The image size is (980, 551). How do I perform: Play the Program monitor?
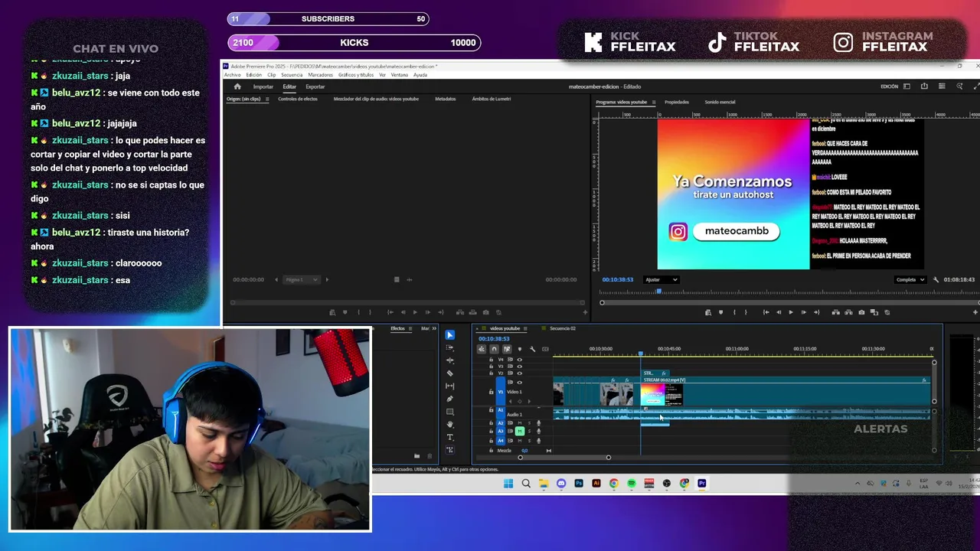791,312
